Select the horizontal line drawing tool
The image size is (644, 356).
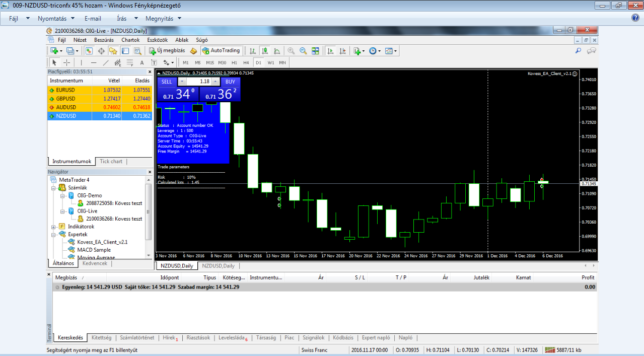[x=93, y=62]
